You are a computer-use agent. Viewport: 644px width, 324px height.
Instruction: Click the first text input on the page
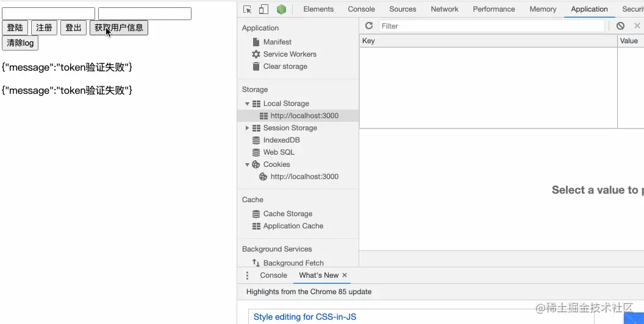[x=48, y=13]
